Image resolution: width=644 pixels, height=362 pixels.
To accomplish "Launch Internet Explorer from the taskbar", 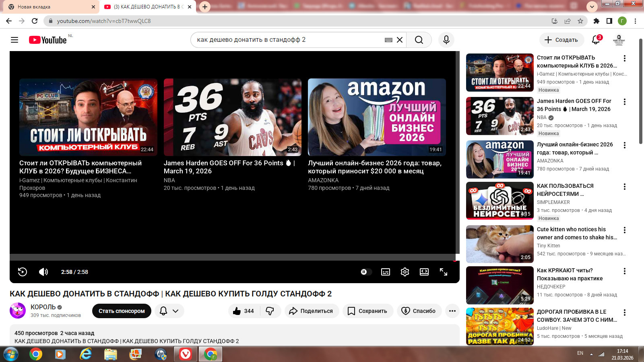I will coord(85,354).
